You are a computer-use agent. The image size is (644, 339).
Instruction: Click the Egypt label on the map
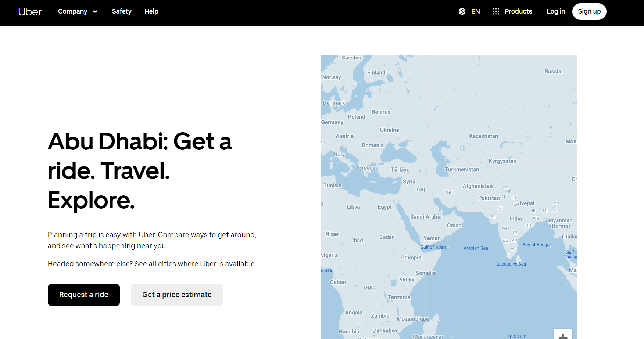(x=384, y=207)
